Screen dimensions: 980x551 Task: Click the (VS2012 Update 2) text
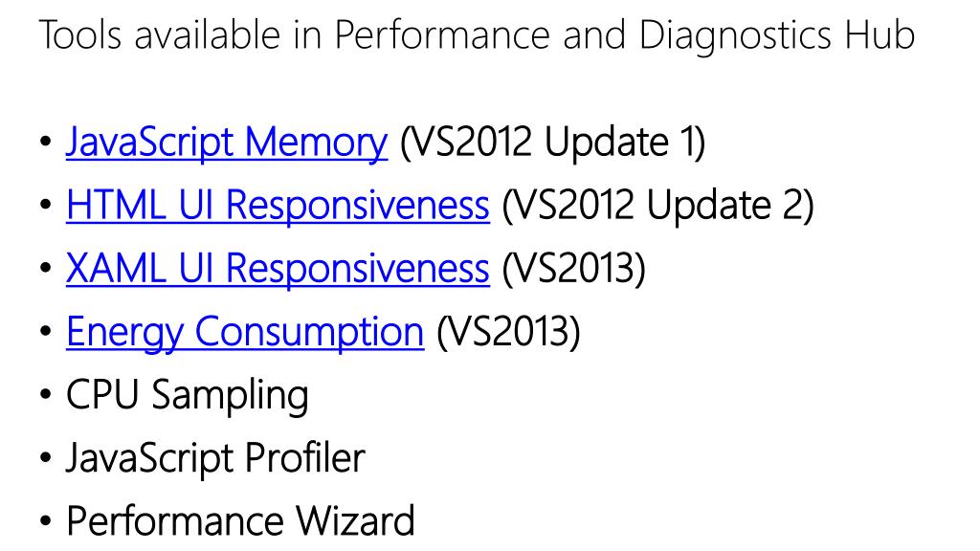click(658, 206)
